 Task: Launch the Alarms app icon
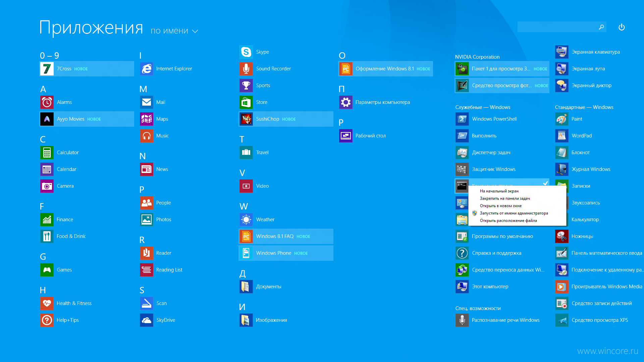coord(47,102)
